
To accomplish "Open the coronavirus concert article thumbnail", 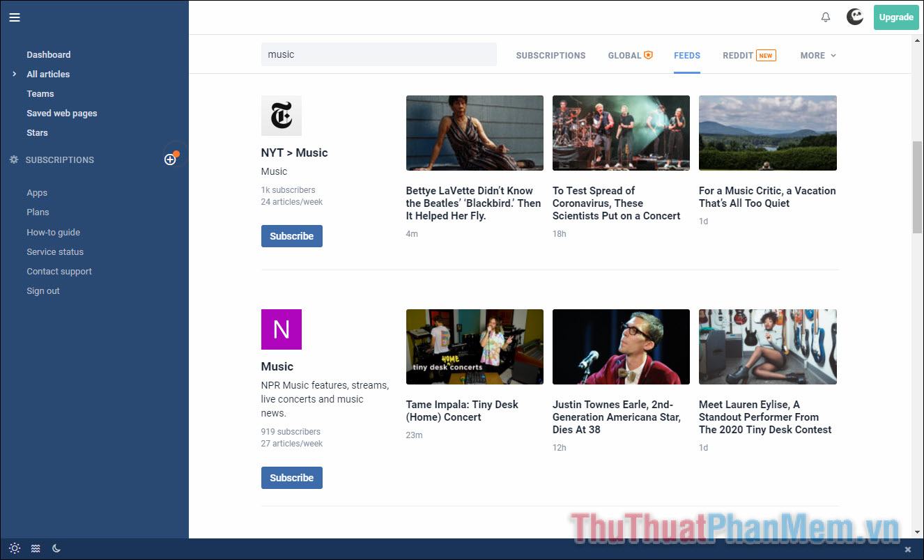I will tap(621, 133).
